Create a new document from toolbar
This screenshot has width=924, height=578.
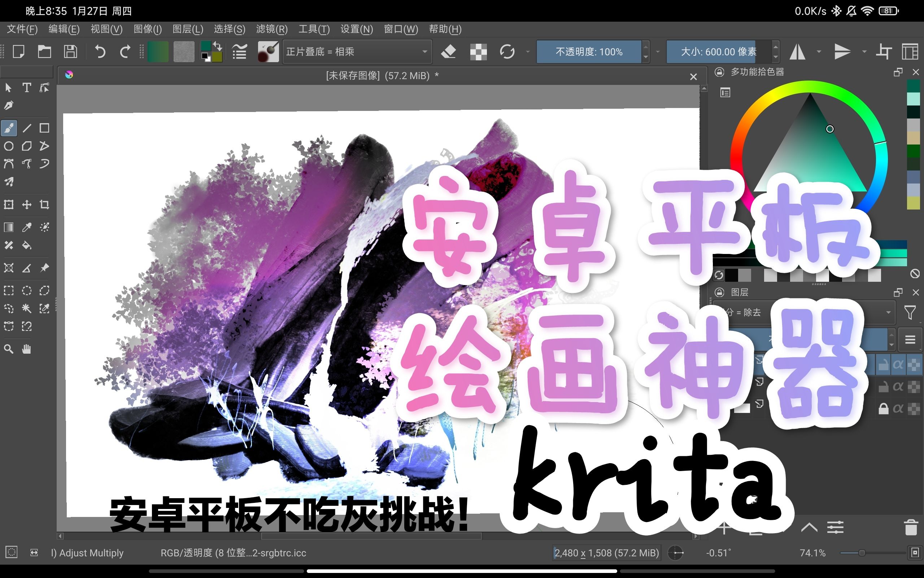click(x=18, y=51)
